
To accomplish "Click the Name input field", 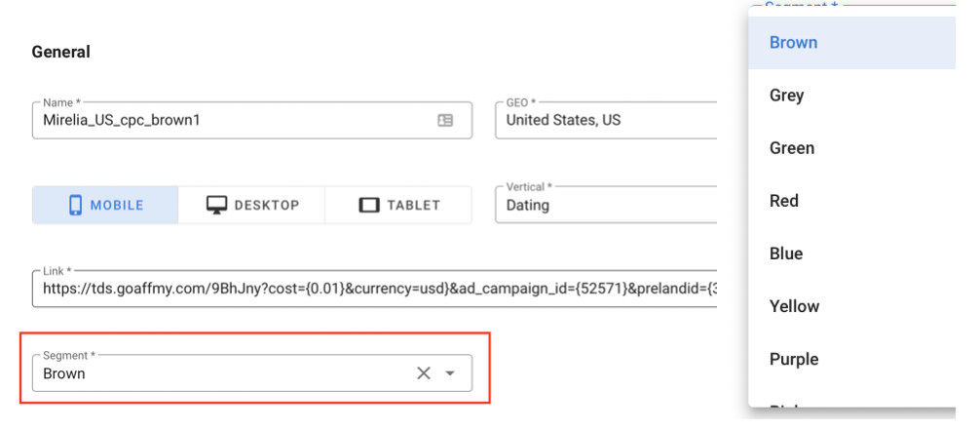I will click(x=252, y=120).
